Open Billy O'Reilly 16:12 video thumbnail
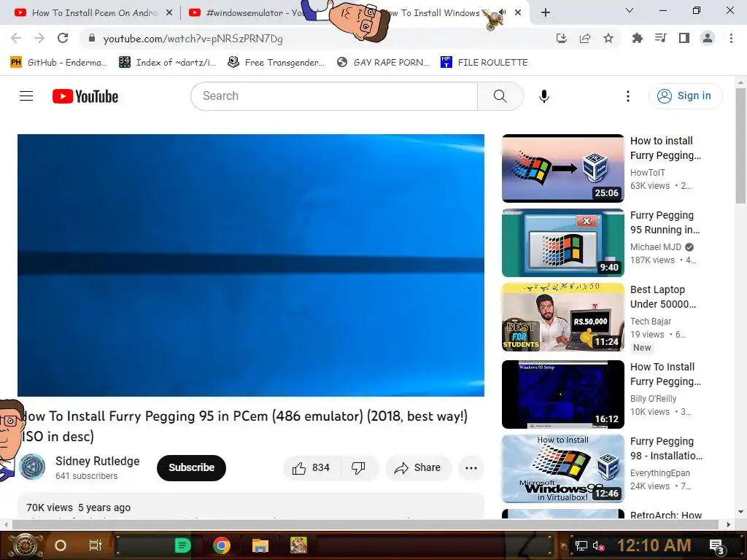The width and height of the screenshot is (747, 560). (563, 394)
